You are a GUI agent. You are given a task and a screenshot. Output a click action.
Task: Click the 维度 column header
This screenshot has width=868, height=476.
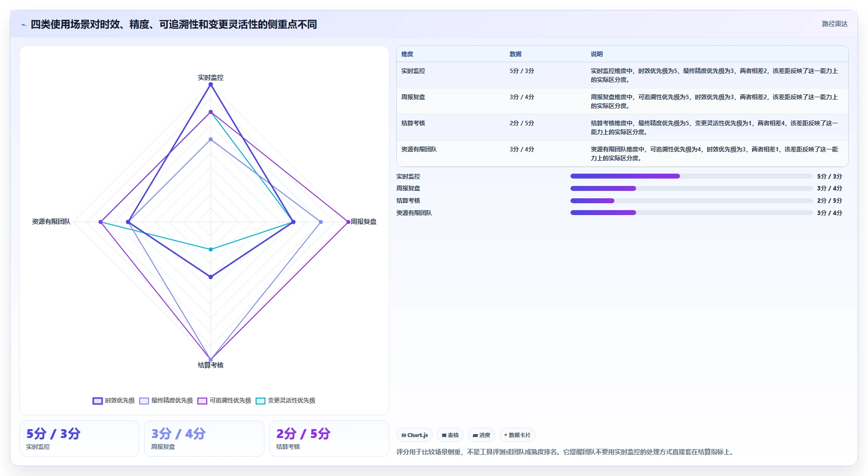pos(407,54)
